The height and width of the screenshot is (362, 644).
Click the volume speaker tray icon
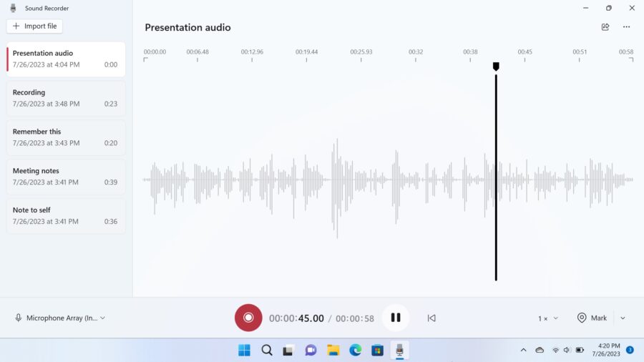click(x=567, y=350)
